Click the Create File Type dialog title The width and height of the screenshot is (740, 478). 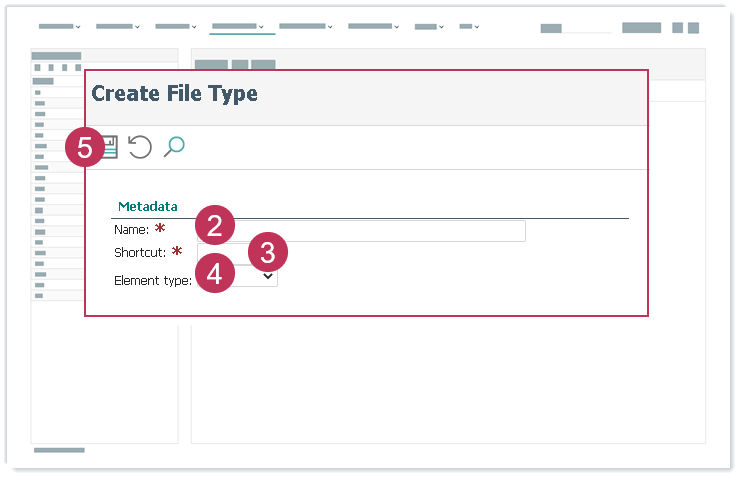175,94
